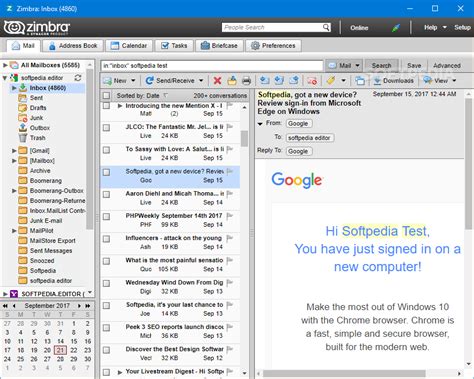
Task: Check the Peek 3 SEO reports launch message
Action: [106, 328]
